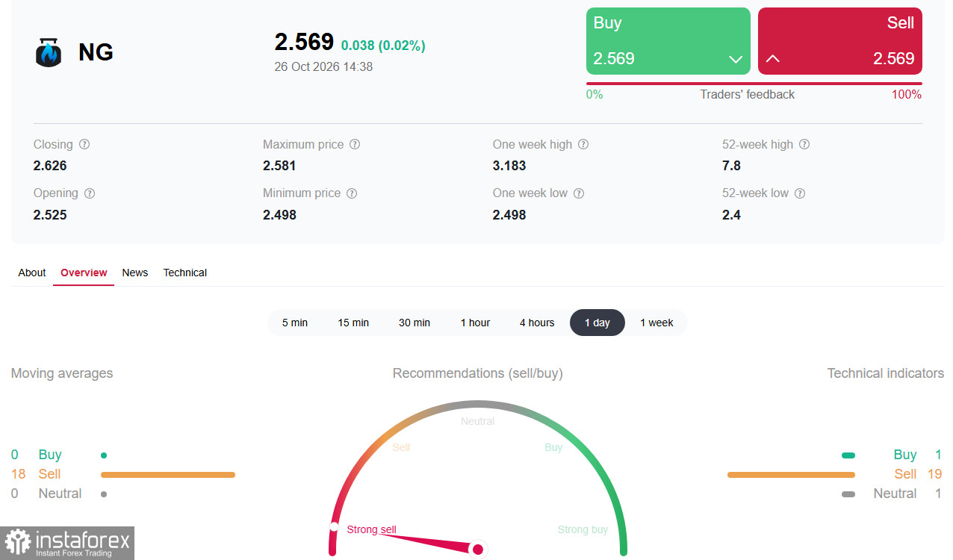Screen dimensions: 953x560
Task: Click the Maximum price help icon
Action: (355, 144)
